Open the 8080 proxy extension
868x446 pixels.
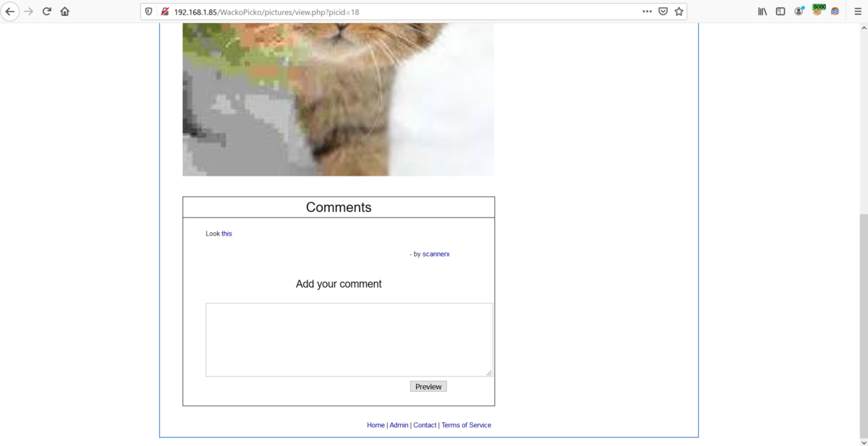(818, 10)
